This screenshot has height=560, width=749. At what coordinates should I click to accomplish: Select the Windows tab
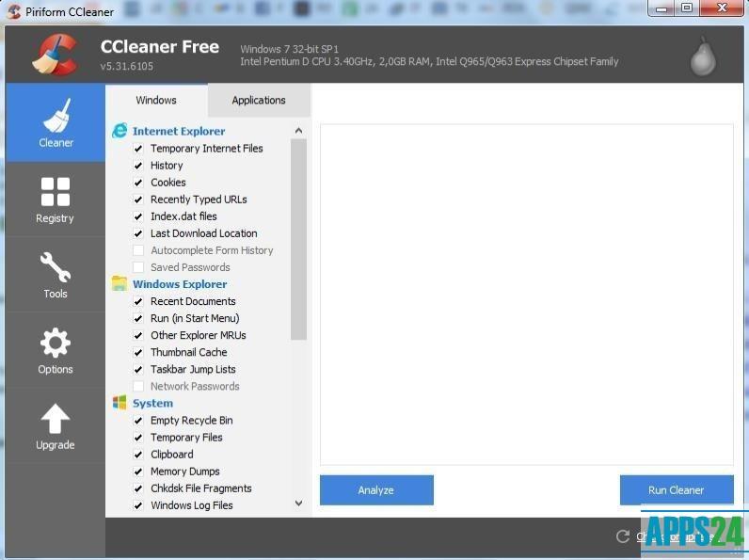pos(156,101)
